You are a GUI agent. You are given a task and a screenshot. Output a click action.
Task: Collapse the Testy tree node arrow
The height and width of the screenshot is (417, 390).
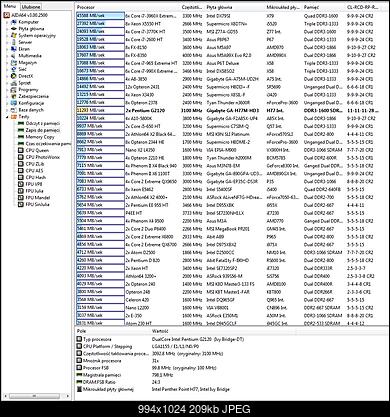[7, 117]
